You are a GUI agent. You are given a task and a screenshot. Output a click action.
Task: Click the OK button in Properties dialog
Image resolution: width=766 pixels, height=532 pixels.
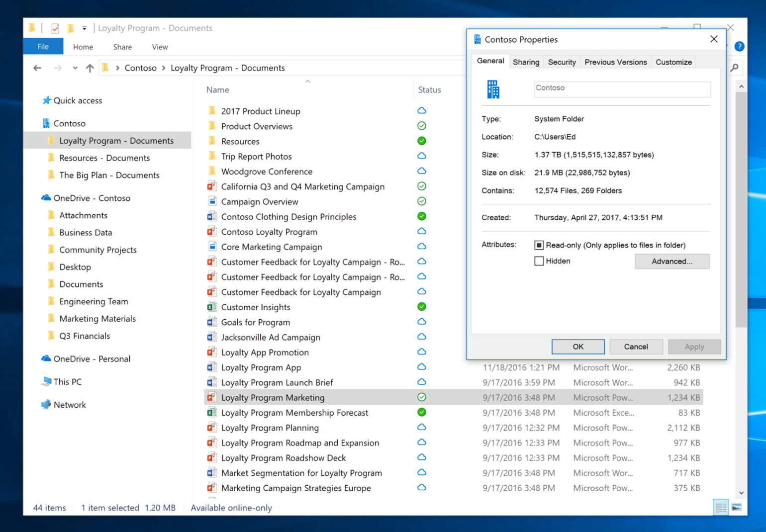coord(578,347)
